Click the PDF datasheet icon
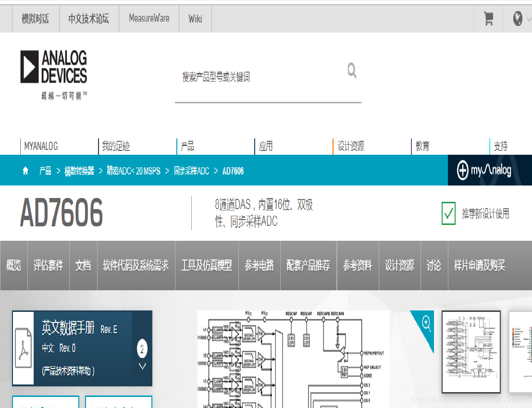Image resolution: width=532 pixels, height=408 pixels. click(23, 348)
